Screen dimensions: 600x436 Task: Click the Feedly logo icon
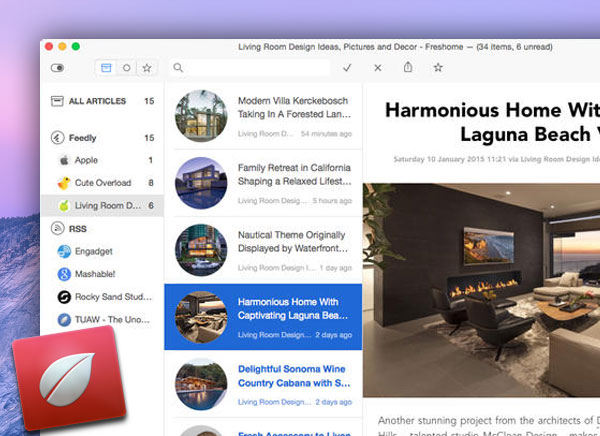[x=57, y=138]
